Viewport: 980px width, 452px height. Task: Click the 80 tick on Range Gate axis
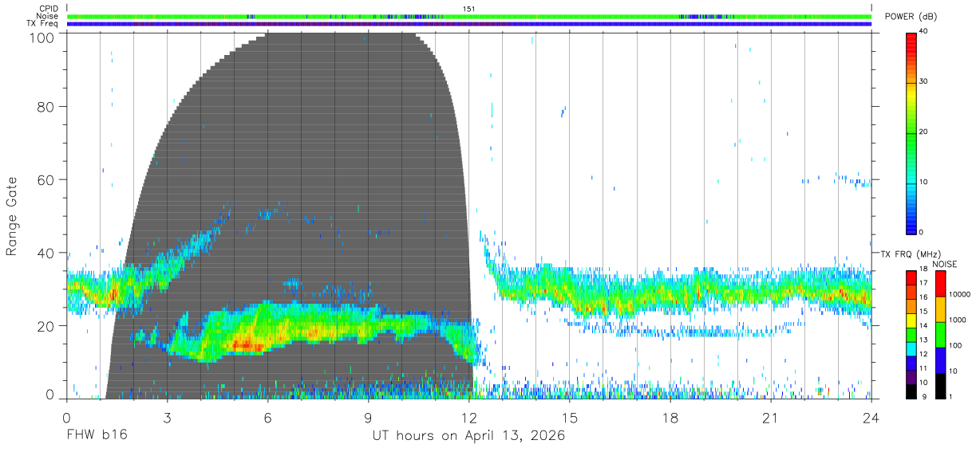coord(45,106)
